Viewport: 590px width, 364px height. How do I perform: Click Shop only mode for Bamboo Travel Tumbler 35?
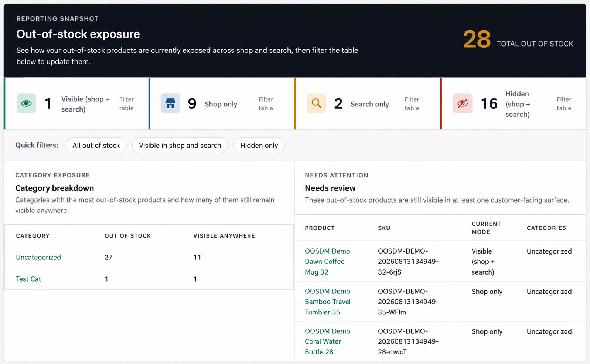coord(487,292)
